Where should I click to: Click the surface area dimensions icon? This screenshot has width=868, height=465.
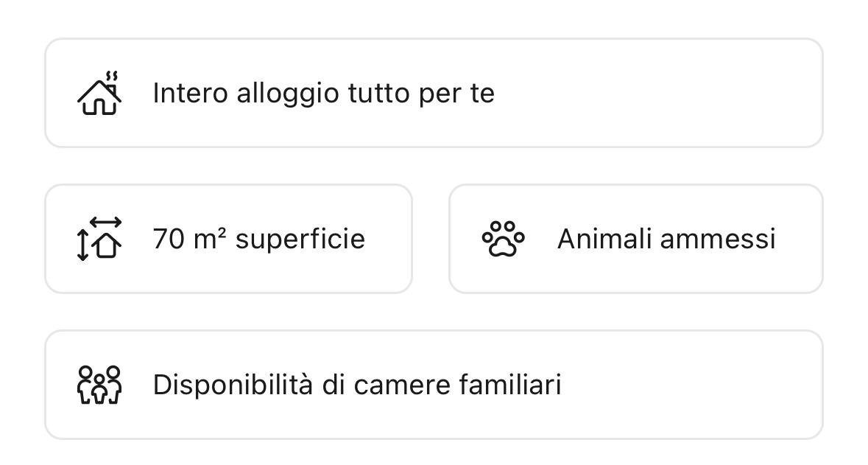pyautogui.click(x=99, y=240)
